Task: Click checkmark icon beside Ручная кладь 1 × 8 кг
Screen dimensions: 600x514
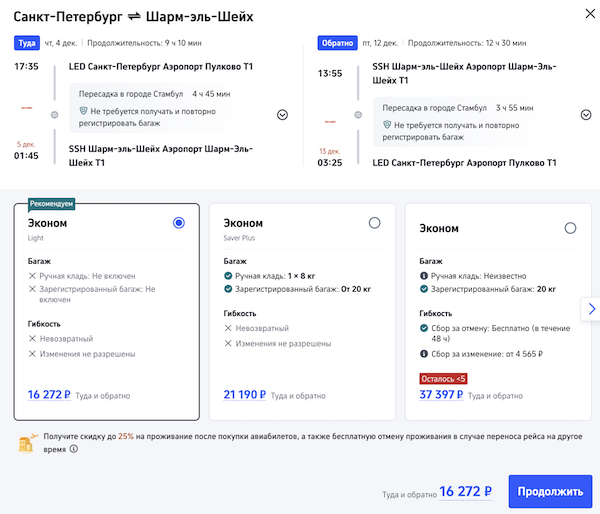Action: (x=229, y=273)
